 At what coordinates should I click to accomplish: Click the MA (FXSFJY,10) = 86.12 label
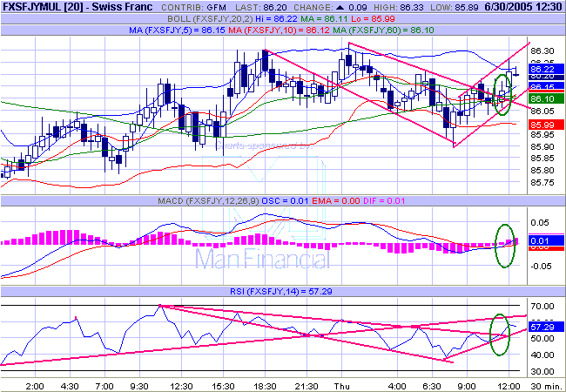coord(280,30)
